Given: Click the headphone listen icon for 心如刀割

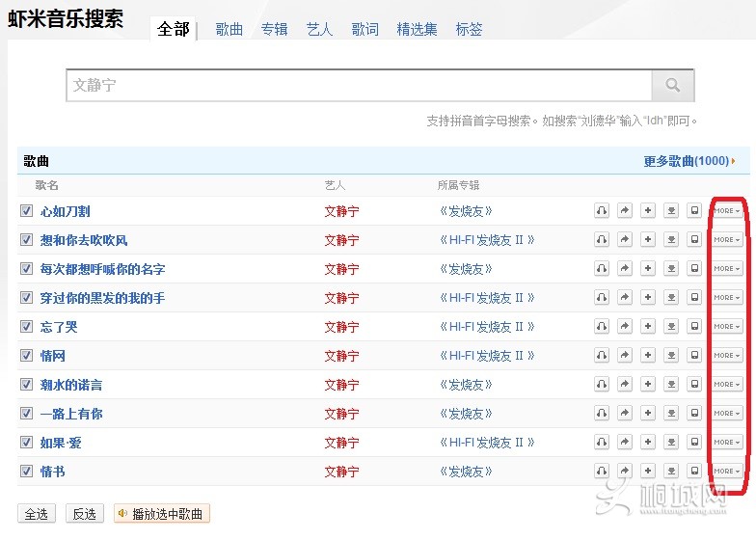Looking at the screenshot, I should [x=602, y=211].
